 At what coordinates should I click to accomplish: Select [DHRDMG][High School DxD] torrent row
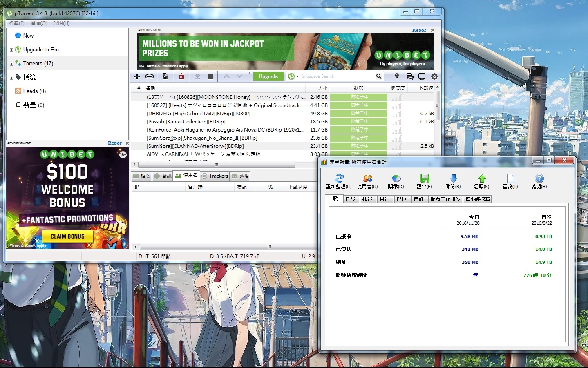(283, 114)
